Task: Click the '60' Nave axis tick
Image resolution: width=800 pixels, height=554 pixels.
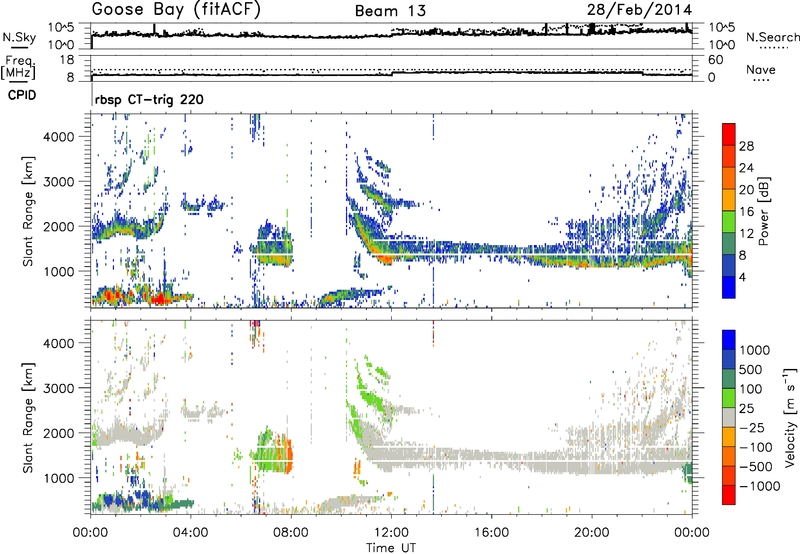Action: click(x=715, y=60)
